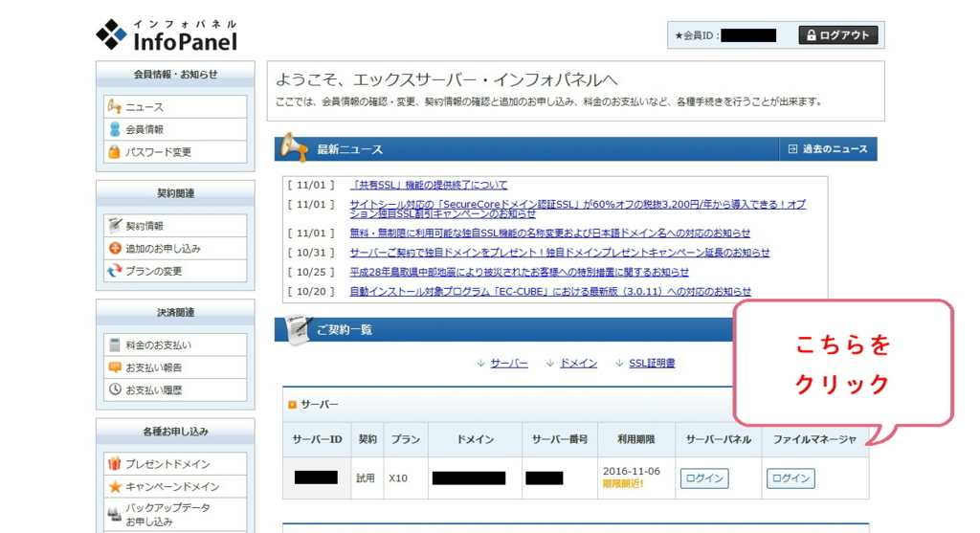This screenshot has height=533, width=980.
Task: Open プレゼントドメイン in the sidebar
Action: click(x=176, y=464)
